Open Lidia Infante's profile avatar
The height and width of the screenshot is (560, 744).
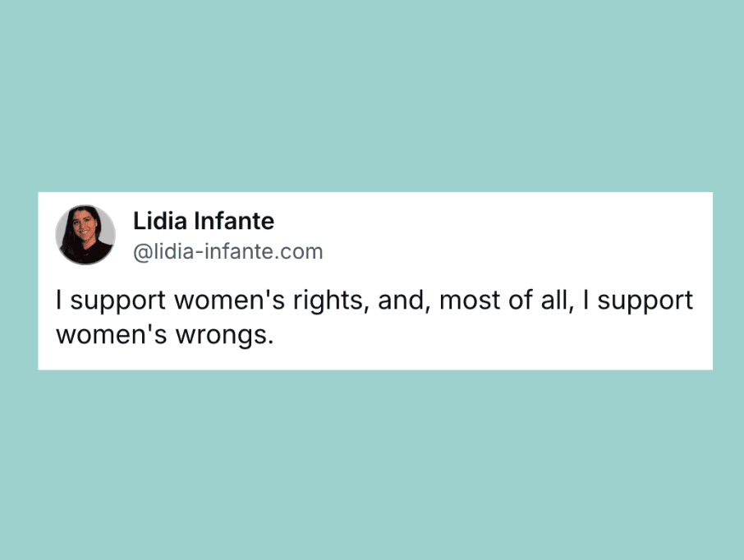tap(85, 235)
